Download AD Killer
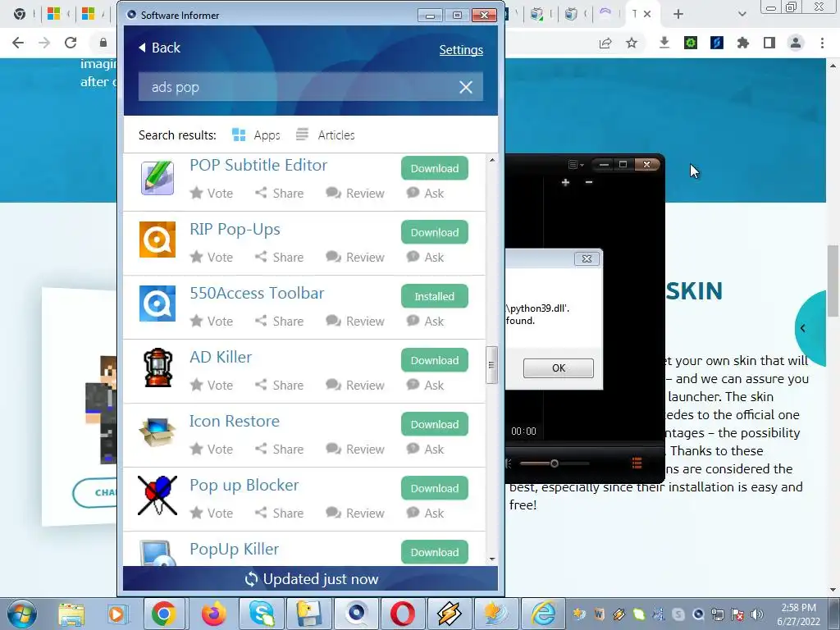 click(x=435, y=360)
